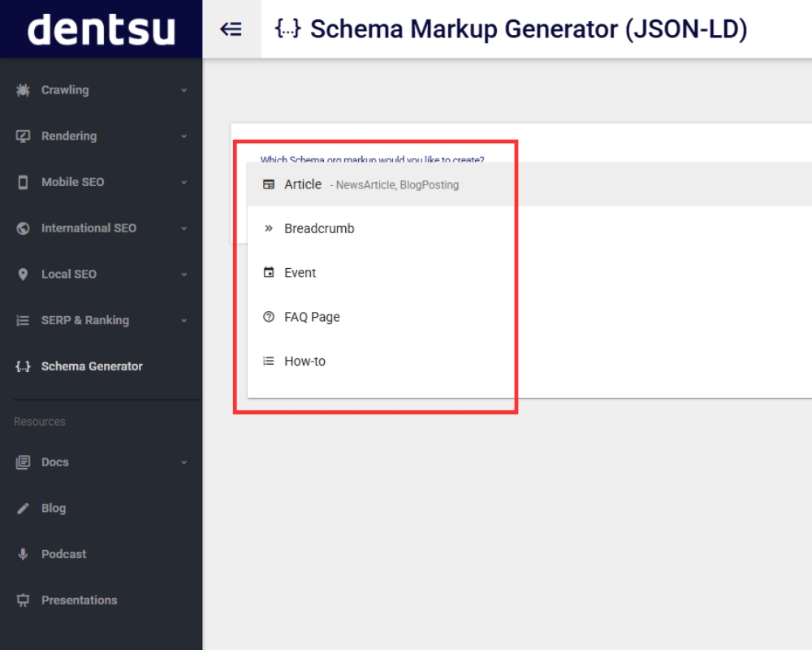The image size is (812, 650).
Task: Expand the Rendering menu chevron
Action: tap(184, 136)
